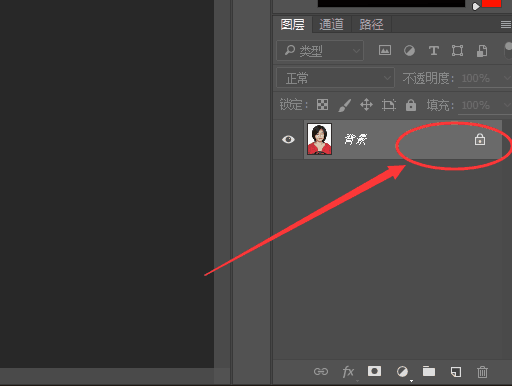Add a layer mask icon
This screenshot has width=512, height=386.
tap(374, 371)
